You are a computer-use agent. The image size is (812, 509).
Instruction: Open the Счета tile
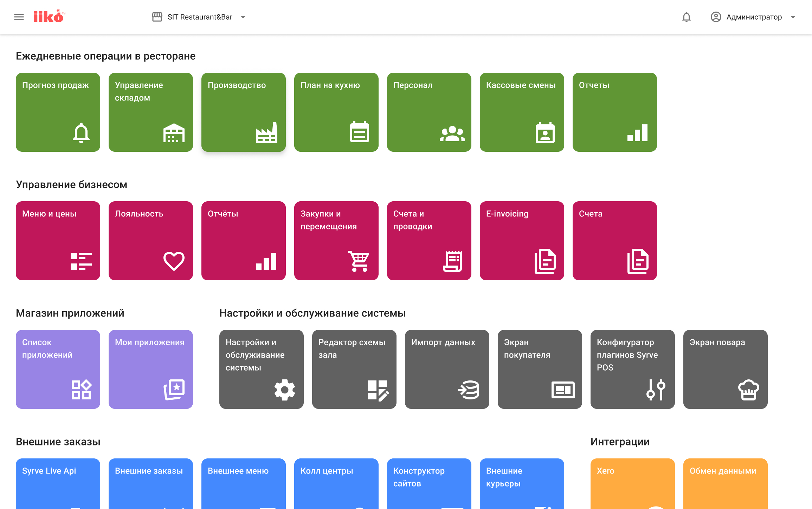(x=615, y=241)
